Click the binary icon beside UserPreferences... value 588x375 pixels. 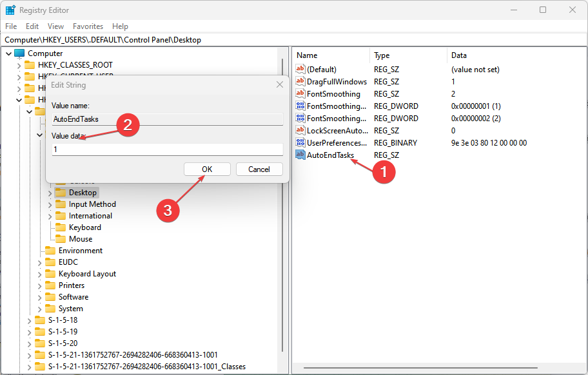point(300,143)
